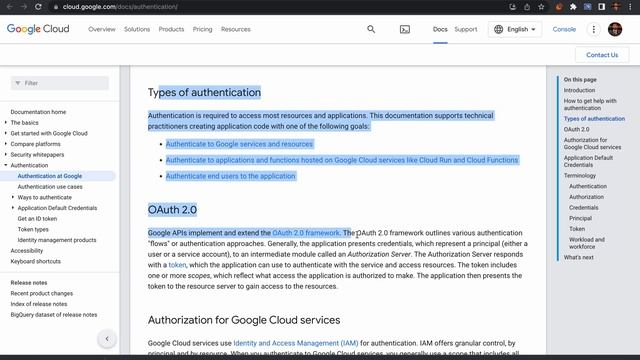
Task: Follow Authenticate to applications and functions link
Action: [342, 160]
